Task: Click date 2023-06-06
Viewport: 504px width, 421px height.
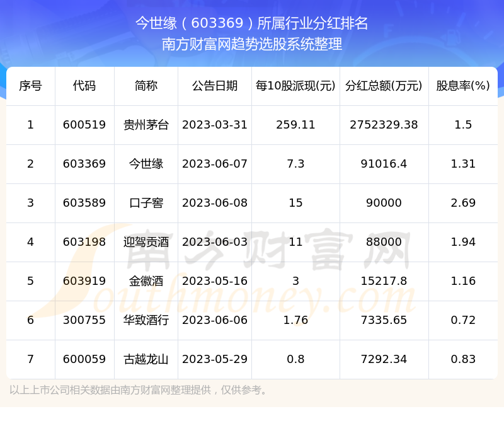Action: tap(215, 320)
